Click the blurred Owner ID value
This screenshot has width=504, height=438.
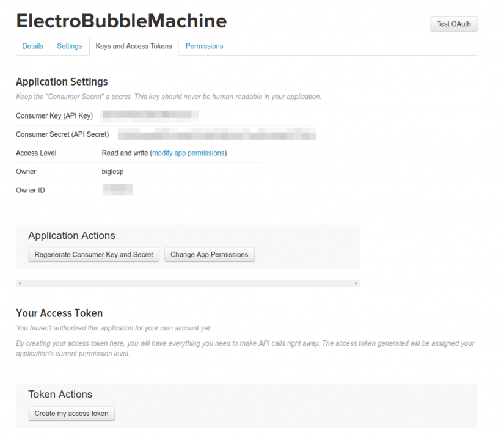[x=117, y=190]
